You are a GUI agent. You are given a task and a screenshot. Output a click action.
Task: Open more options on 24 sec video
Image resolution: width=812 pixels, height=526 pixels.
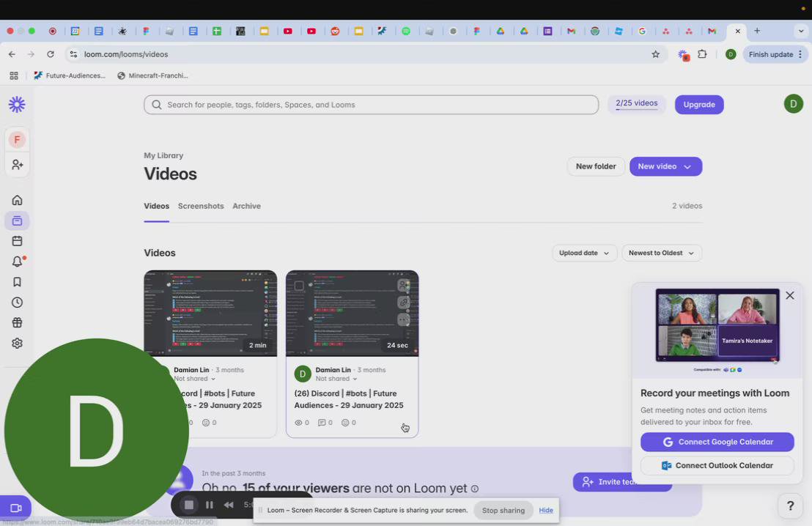click(403, 319)
